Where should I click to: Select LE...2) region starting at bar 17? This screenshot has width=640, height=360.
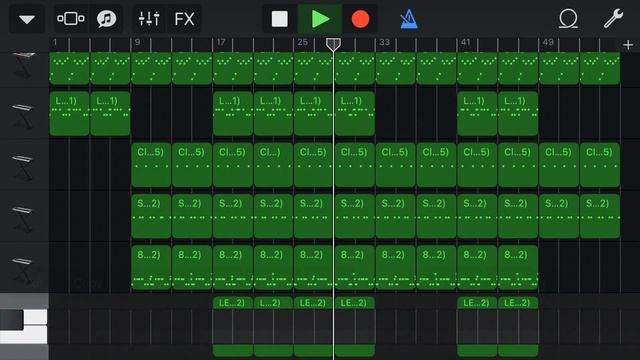click(x=233, y=327)
